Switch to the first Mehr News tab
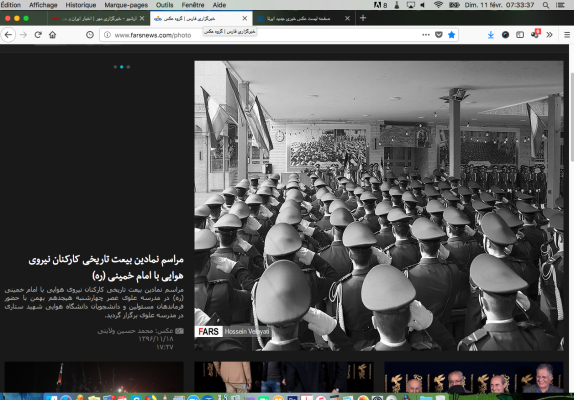 pos(98,18)
